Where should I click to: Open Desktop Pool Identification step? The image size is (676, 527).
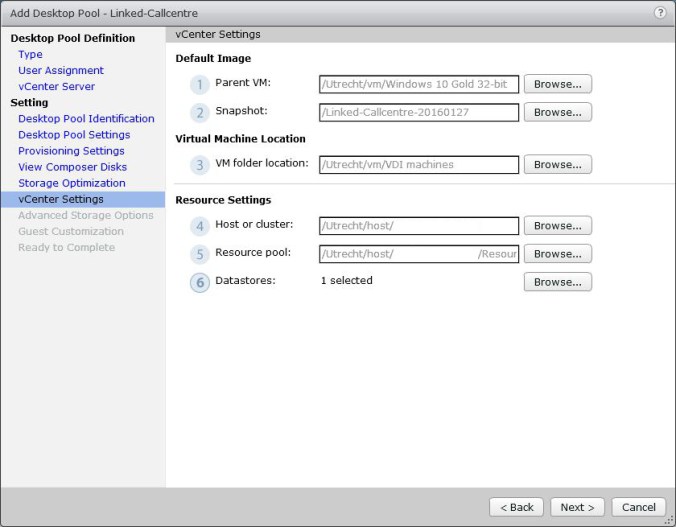click(86, 119)
